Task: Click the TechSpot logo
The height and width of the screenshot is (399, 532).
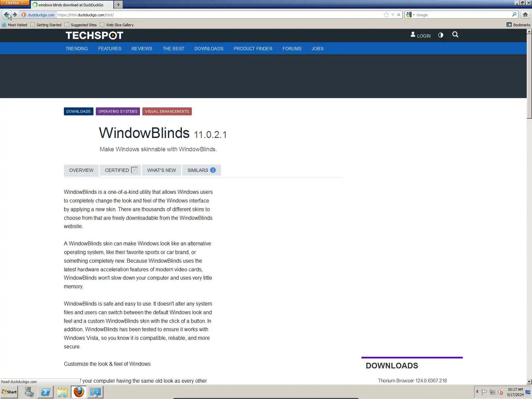Action: click(x=94, y=35)
